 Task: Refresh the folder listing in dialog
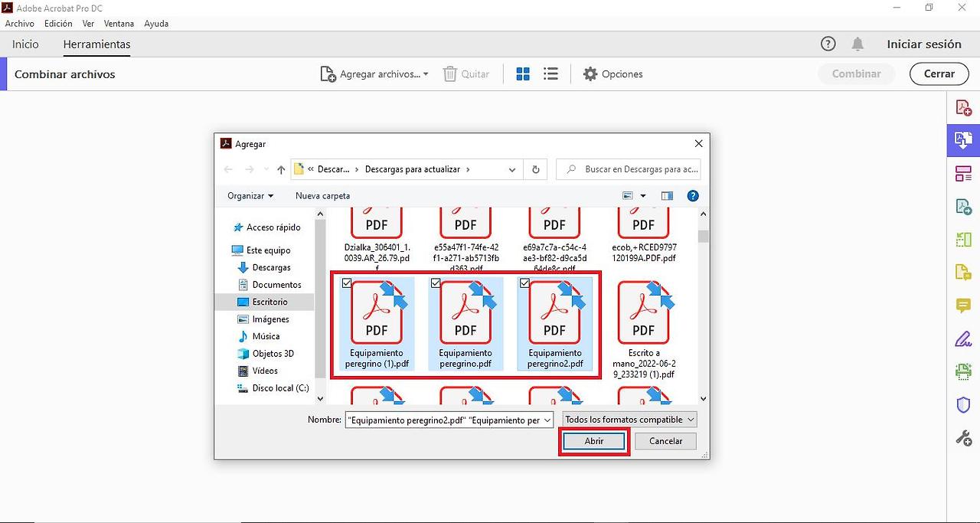tap(536, 169)
